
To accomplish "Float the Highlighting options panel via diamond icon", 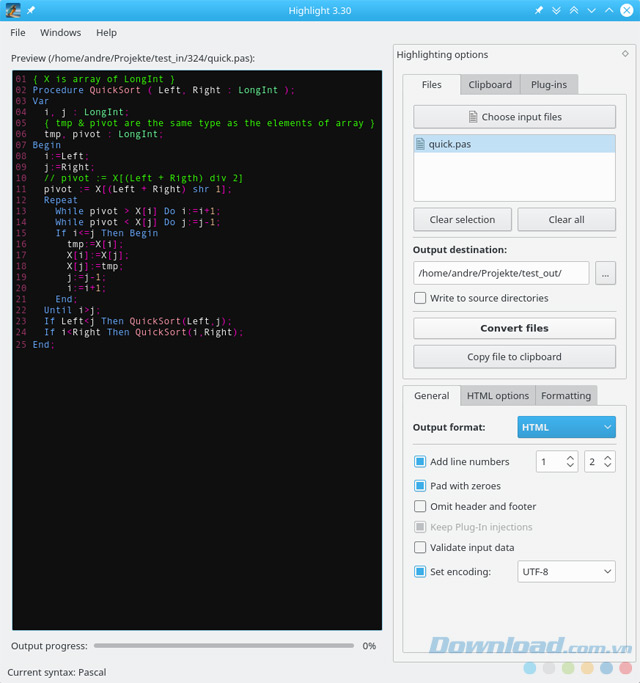I will click(625, 54).
